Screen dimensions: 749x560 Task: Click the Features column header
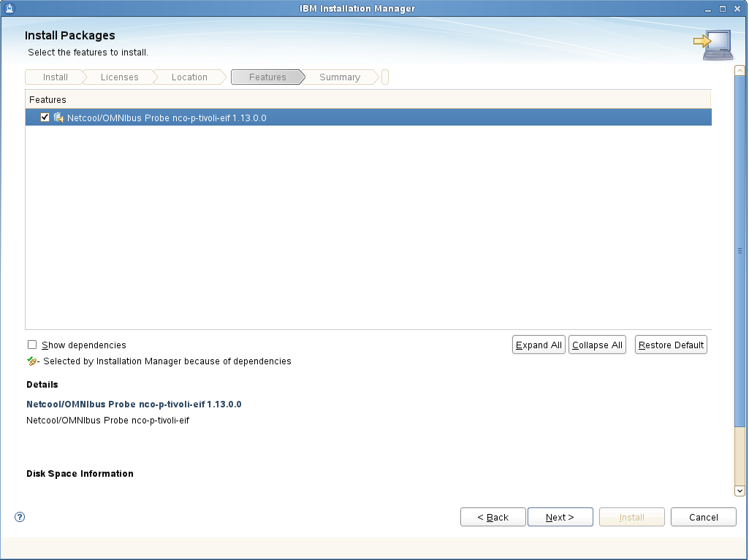(x=368, y=99)
